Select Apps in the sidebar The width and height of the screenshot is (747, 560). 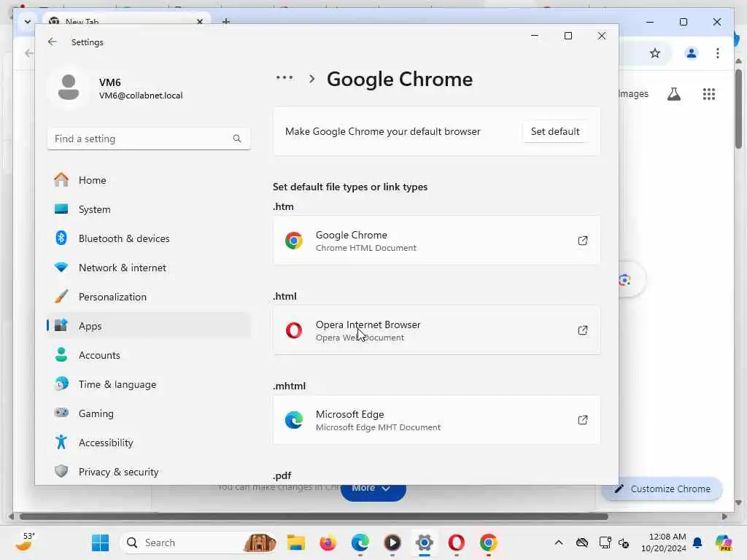coord(149,326)
